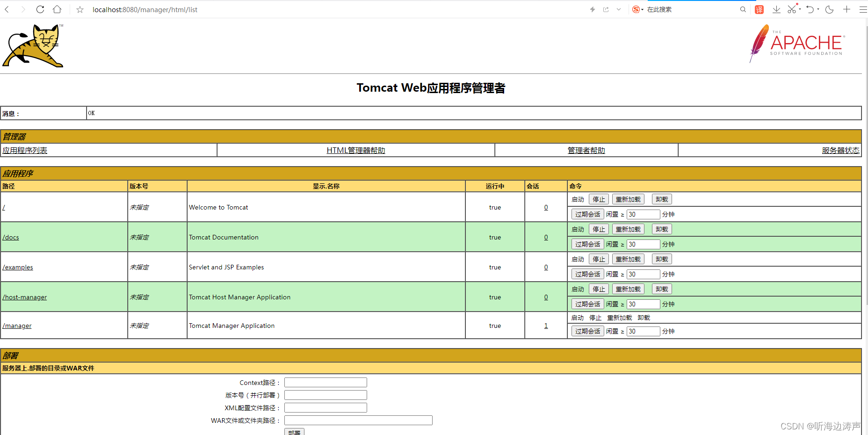
Task: Click the 版本号（并行部署）input field
Action: coord(325,395)
